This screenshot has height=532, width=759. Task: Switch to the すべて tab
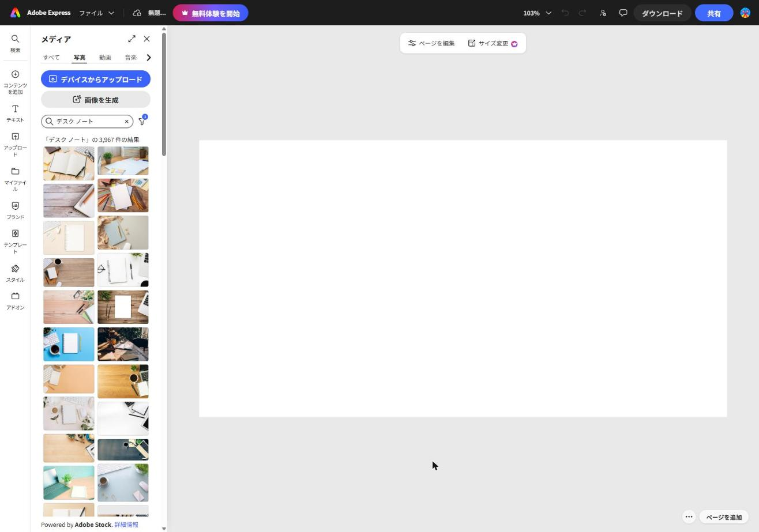point(51,57)
